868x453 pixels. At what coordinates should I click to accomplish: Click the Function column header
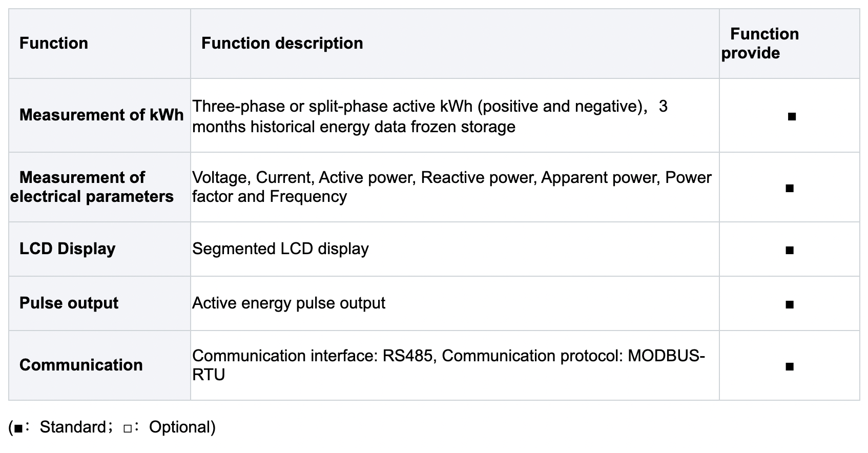(x=54, y=43)
